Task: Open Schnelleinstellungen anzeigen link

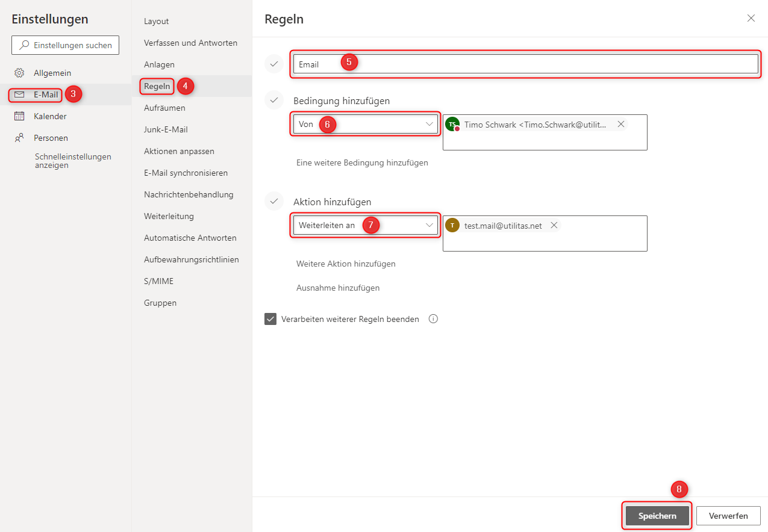Action: point(72,161)
